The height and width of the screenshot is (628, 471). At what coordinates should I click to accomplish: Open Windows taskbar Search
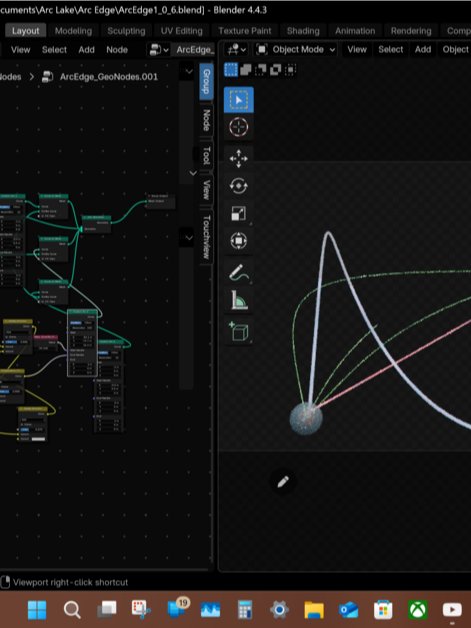click(x=72, y=610)
